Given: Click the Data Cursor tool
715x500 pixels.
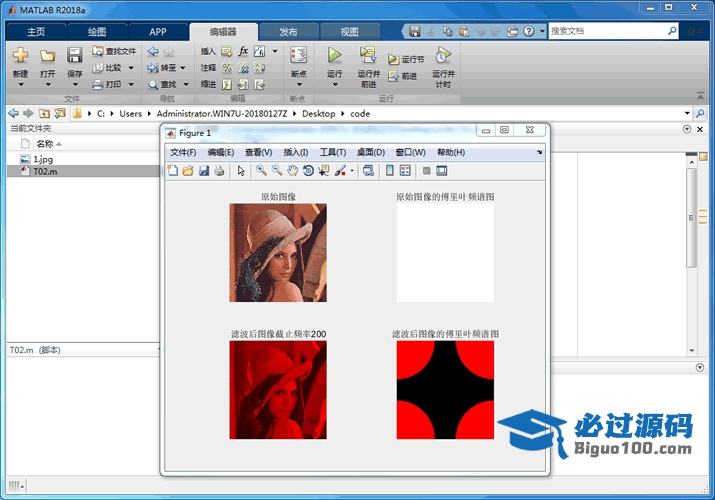Looking at the screenshot, I should pos(324,171).
